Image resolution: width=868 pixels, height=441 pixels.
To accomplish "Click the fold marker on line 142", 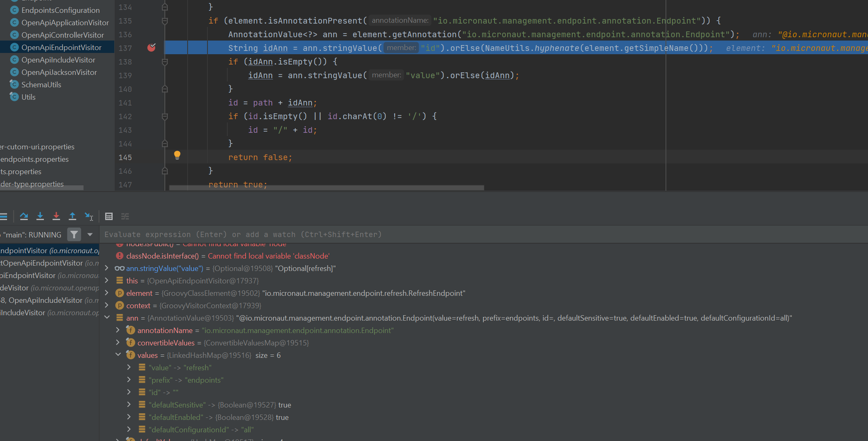I will tap(165, 116).
